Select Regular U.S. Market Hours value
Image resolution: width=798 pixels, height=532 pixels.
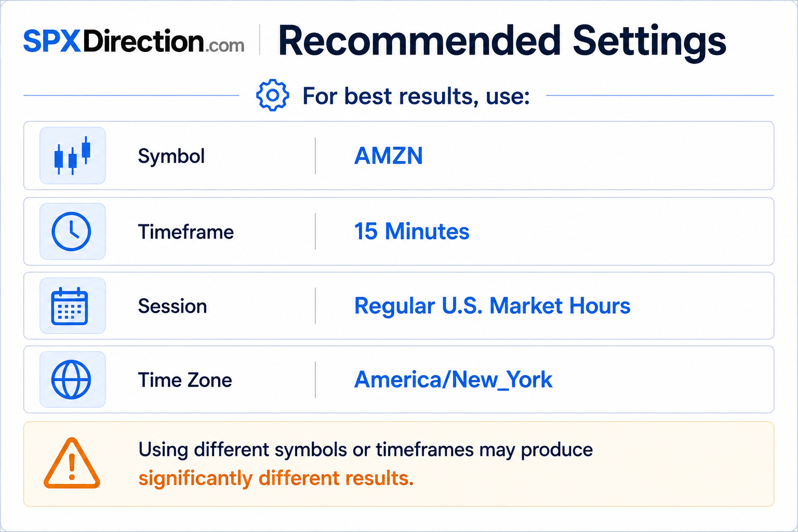click(x=492, y=306)
